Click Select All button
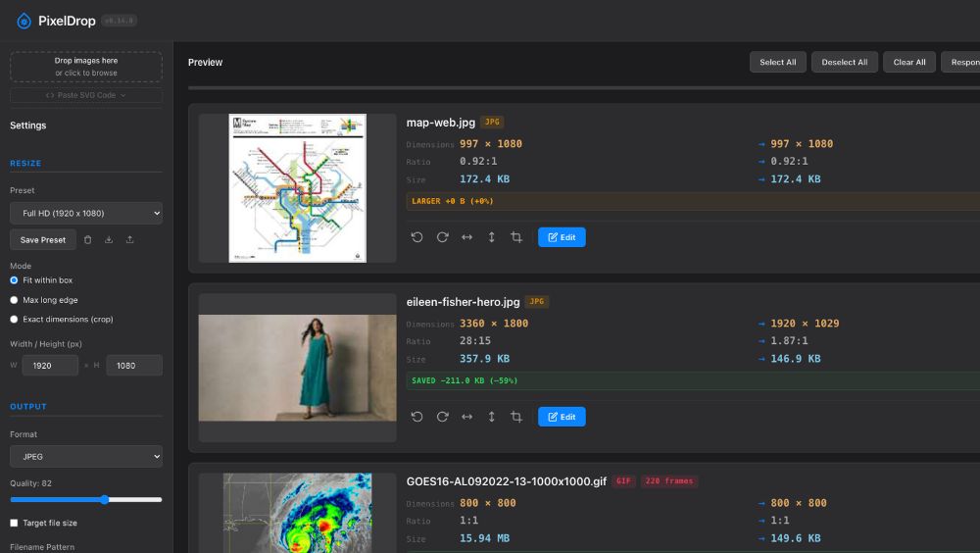Image resolution: width=980 pixels, height=553 pixels. point(777,62)
